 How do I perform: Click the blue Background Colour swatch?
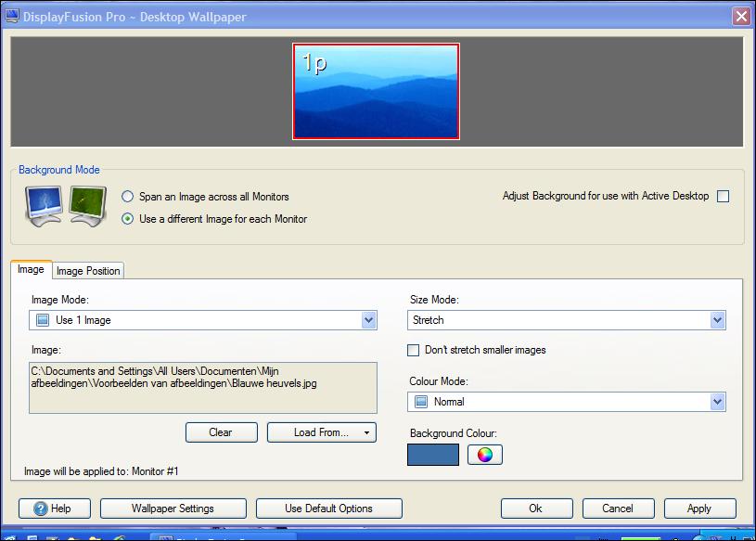pyautogui.click(x=433, y=455)
